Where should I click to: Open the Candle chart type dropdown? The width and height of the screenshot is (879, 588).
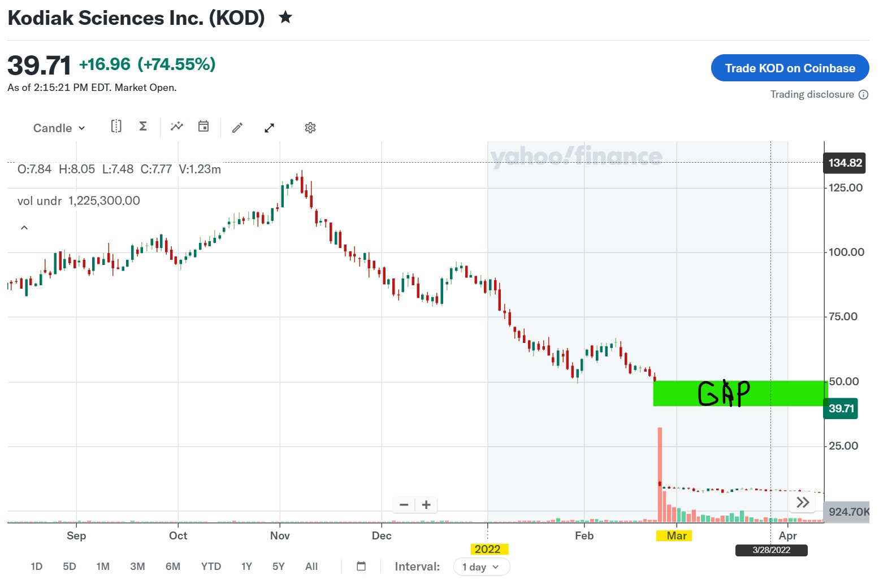(59, 128)
